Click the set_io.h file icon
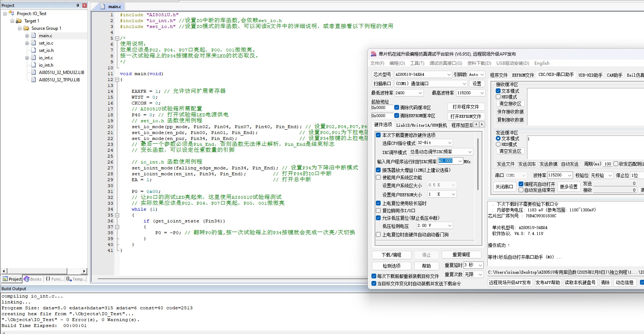644x334 pixels. 33,50
